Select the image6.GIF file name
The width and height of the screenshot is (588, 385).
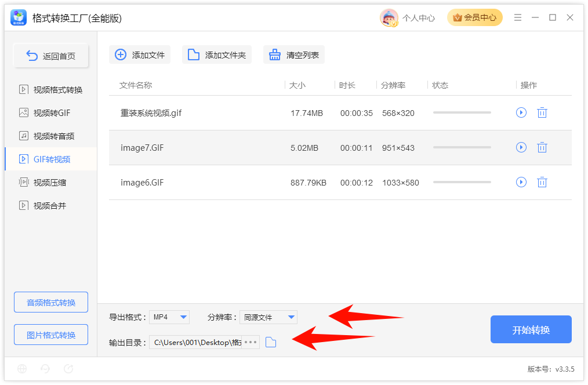pos(142,183)
